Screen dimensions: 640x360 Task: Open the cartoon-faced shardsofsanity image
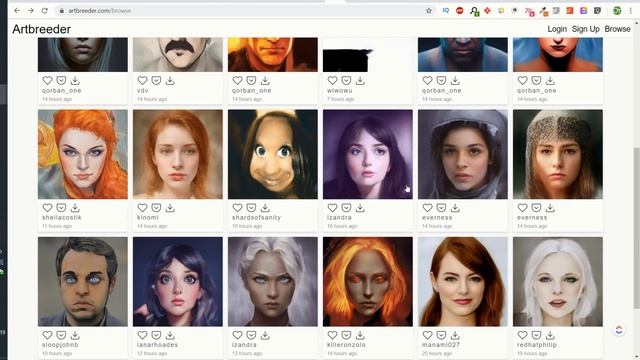pos(273,154)
